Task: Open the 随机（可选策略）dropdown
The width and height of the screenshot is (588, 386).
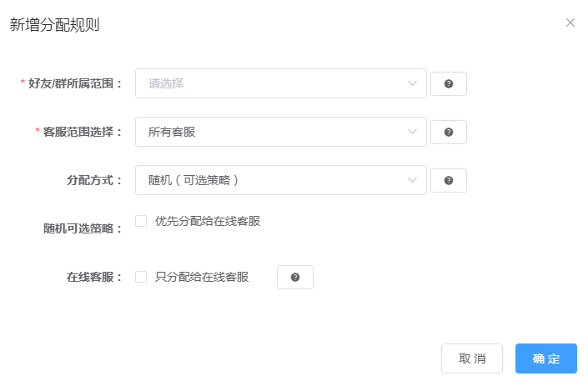Action: [267, 180]
